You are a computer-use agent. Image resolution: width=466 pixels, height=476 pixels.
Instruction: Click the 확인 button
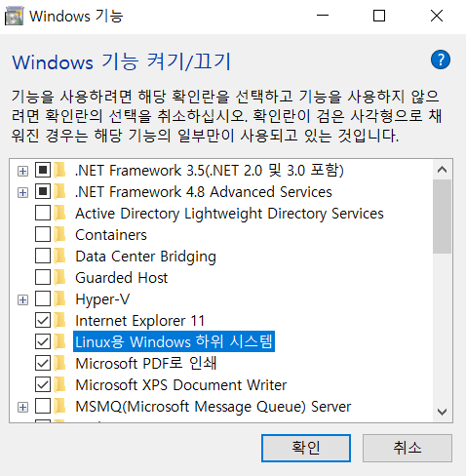[306, 448]
